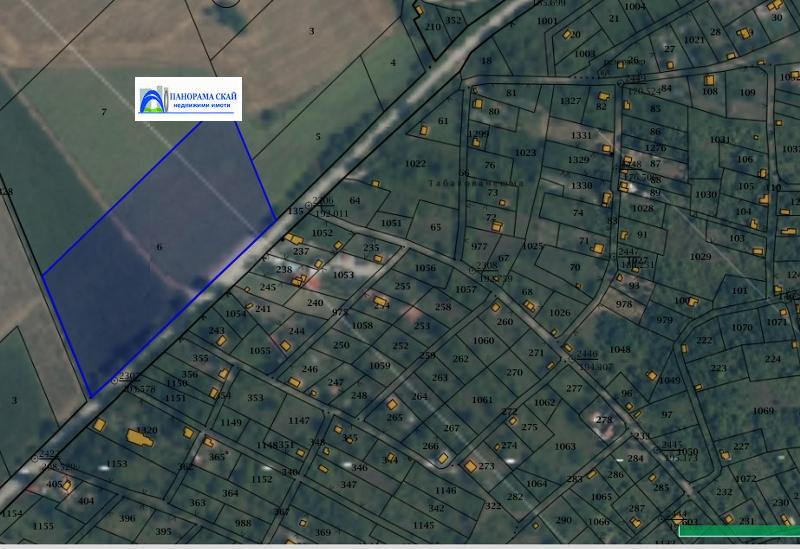Click parcel label 1022

[x=415, y=164]
